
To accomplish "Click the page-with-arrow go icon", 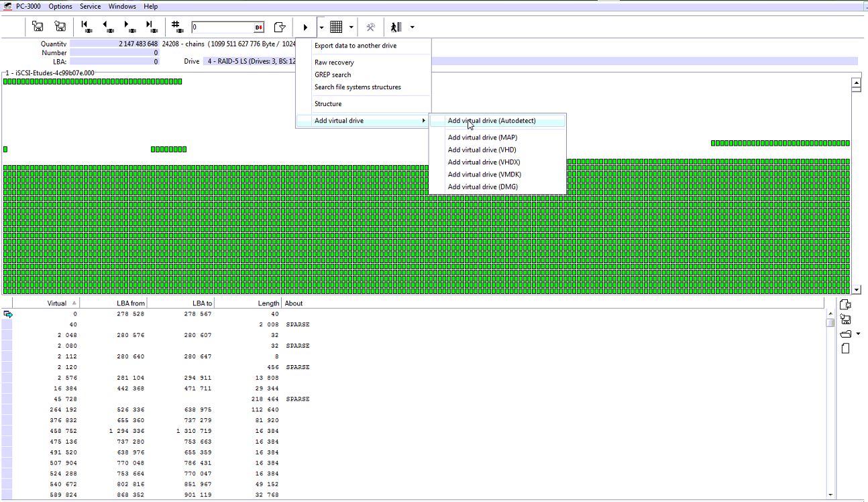I will [280, 27].
